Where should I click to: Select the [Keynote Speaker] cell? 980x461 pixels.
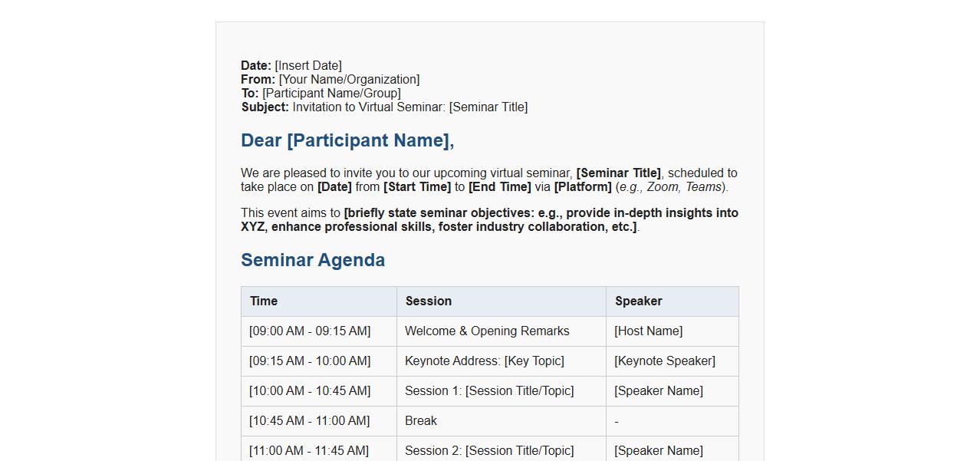pos(665,361)
